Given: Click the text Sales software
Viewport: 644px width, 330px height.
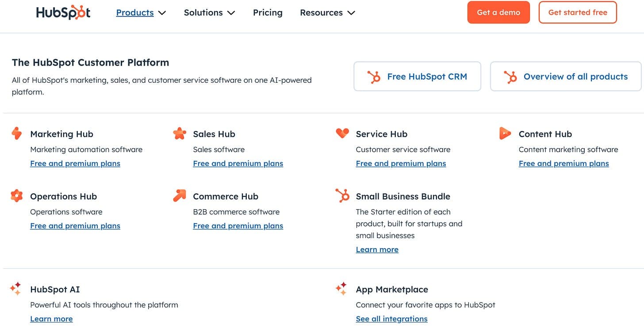Looking at the screenshot, I should 219,150.
